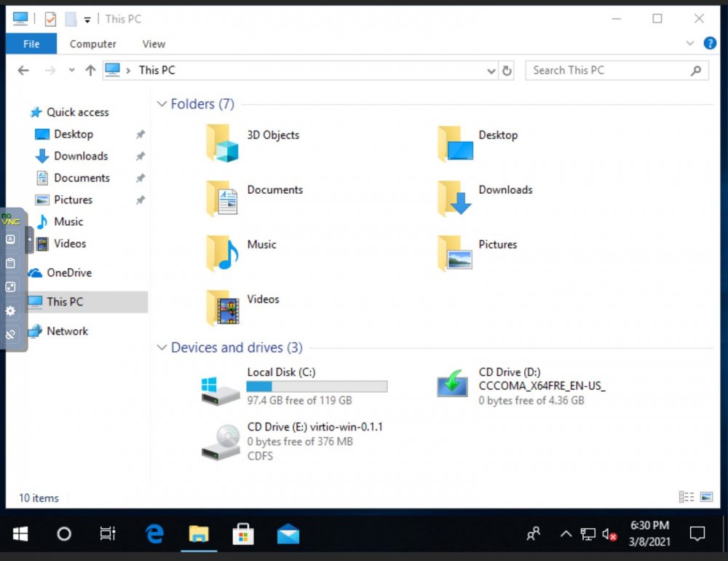Open the Desktop folder in Folders section
Screen dimensions: 728x561
pyautogui.click(x=478, y=143)
